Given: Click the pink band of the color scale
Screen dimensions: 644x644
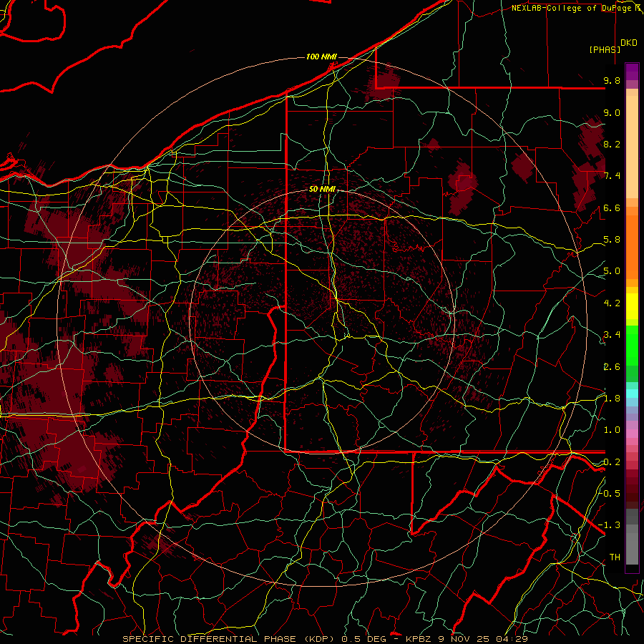Looking at the screenshot, I should [632, 434].
